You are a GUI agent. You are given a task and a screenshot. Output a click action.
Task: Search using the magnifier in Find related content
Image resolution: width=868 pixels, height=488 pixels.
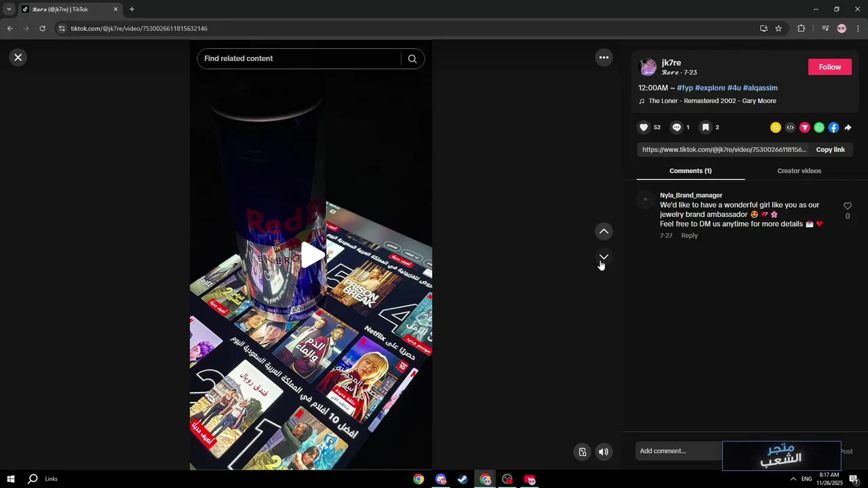click(x=412, y=59)
